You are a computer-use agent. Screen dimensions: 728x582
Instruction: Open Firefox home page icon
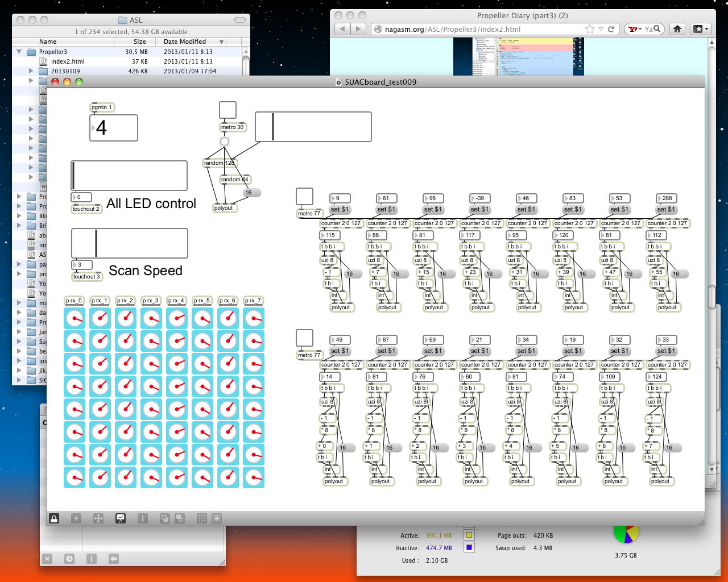coord(677,29)
